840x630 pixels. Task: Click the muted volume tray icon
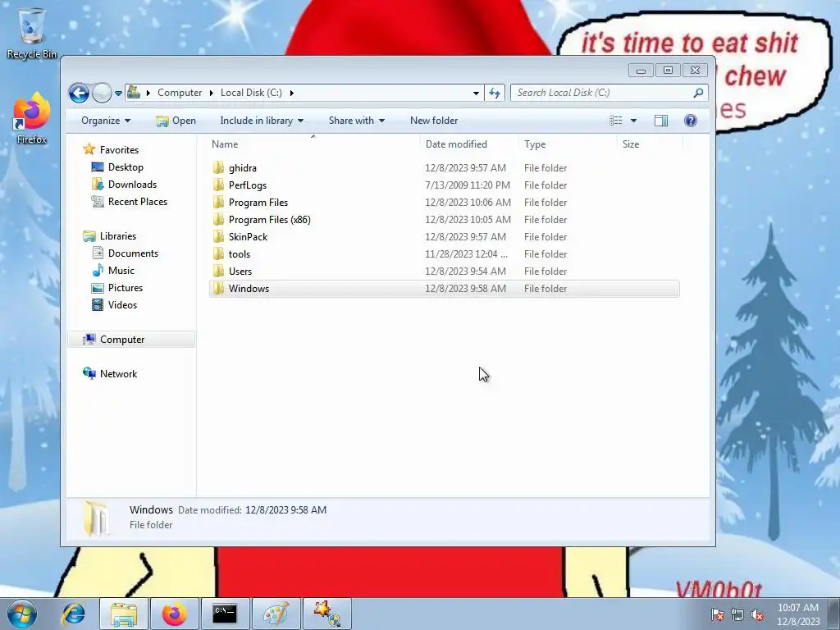[x=757, y=614]
